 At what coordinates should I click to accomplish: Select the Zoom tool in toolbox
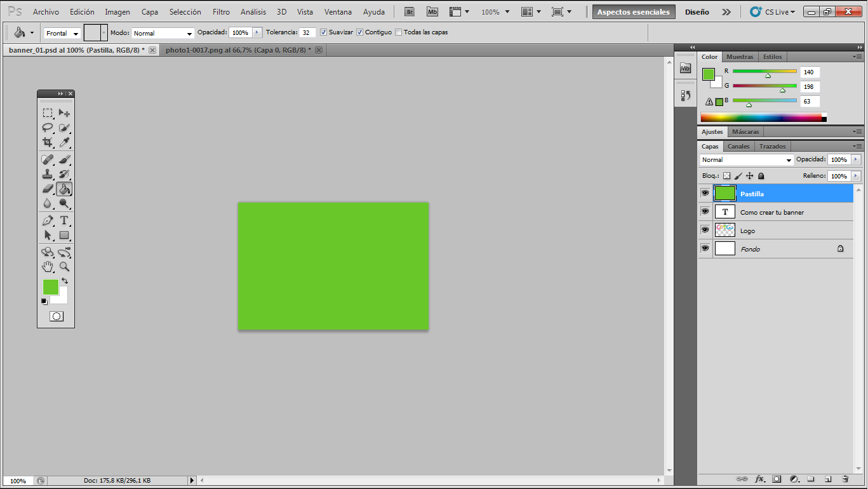click(x=64, y=267)
